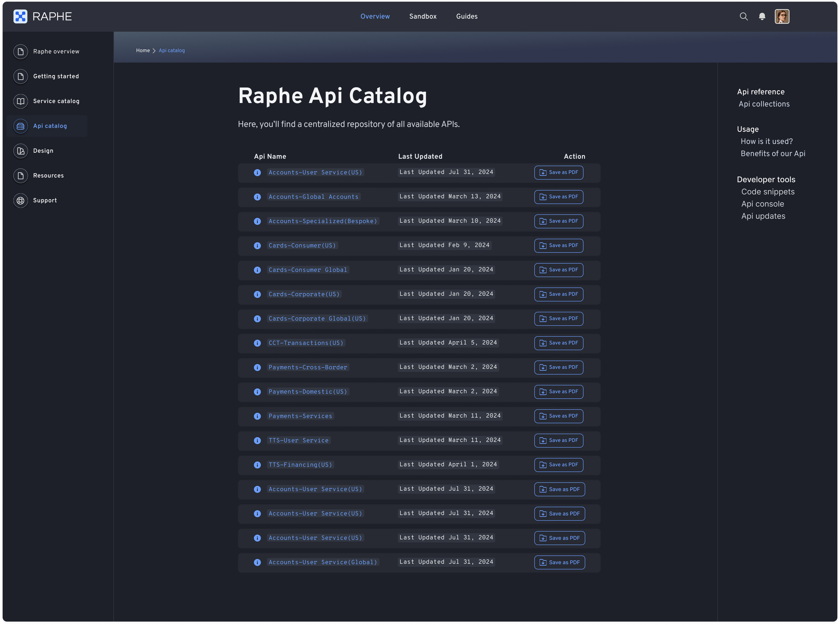Viewport: 840px width, 625px height.
Task: Open Accounts-Specialized(Bespoke) API link
Action: click(x=323, y=221)
